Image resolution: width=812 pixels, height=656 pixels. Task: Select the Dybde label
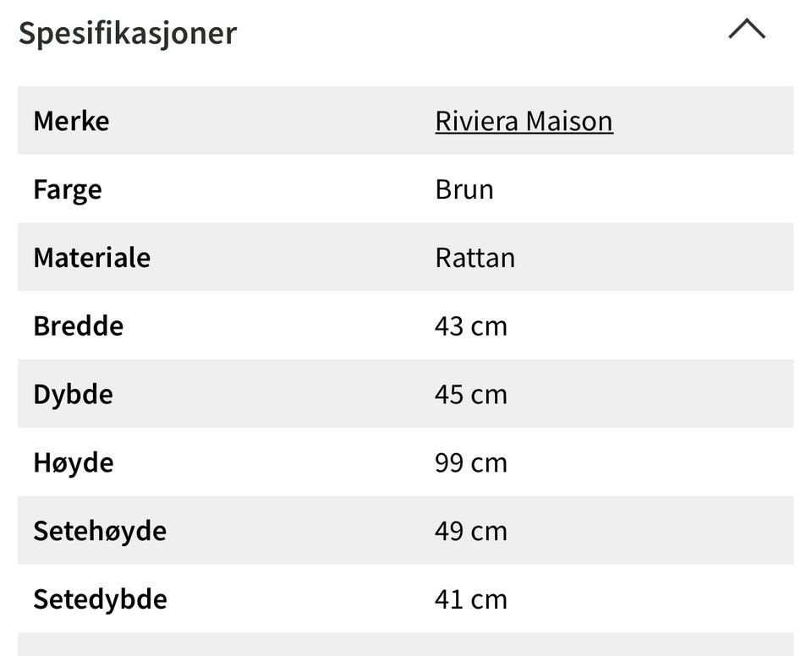[x=73, y=395]
